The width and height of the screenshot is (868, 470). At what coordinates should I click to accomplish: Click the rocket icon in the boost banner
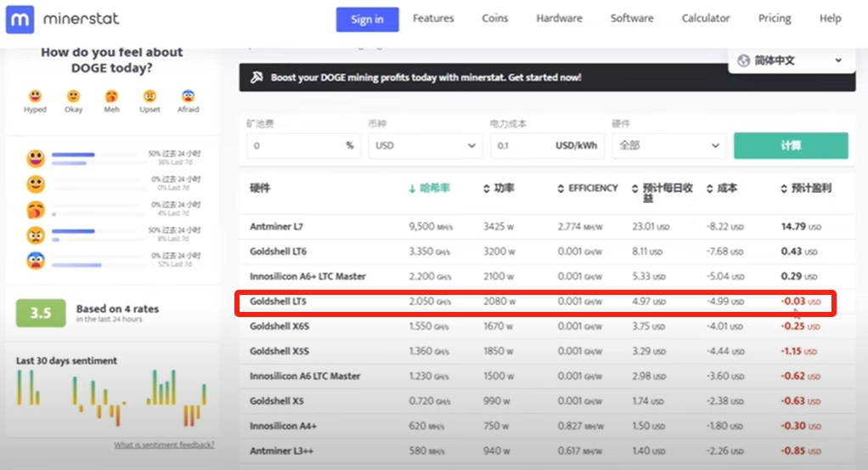pyautogui.click(x=256, y=77)
